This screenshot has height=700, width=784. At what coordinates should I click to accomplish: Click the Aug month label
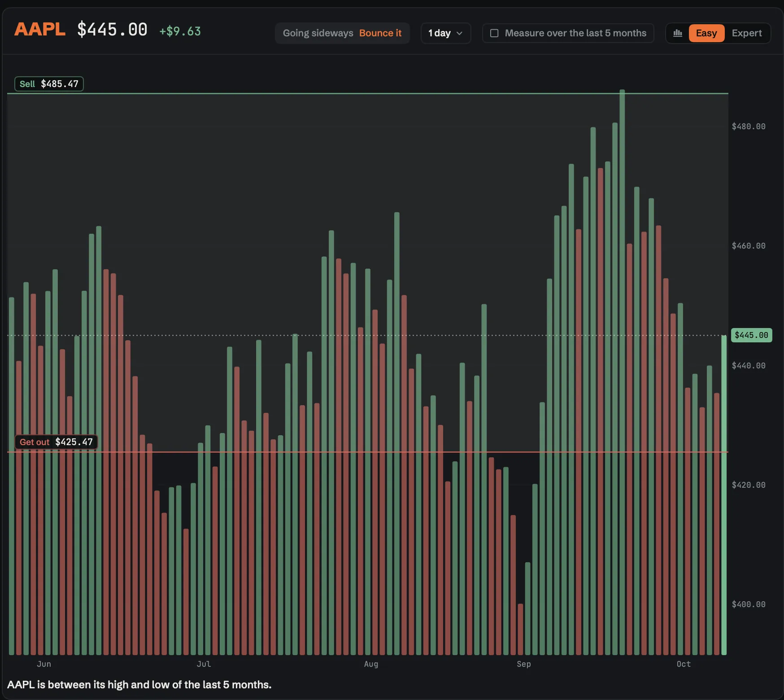pyautogui.click(x=371, y=664)
